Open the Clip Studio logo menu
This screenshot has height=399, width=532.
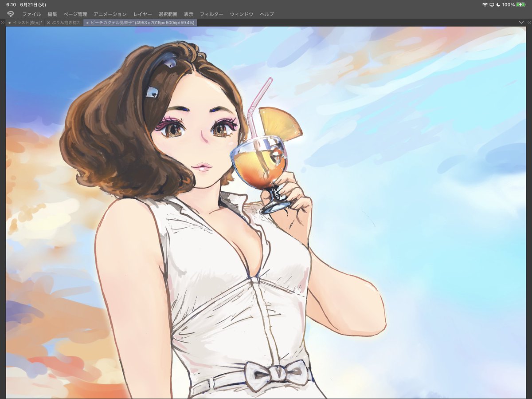point(10,14)
